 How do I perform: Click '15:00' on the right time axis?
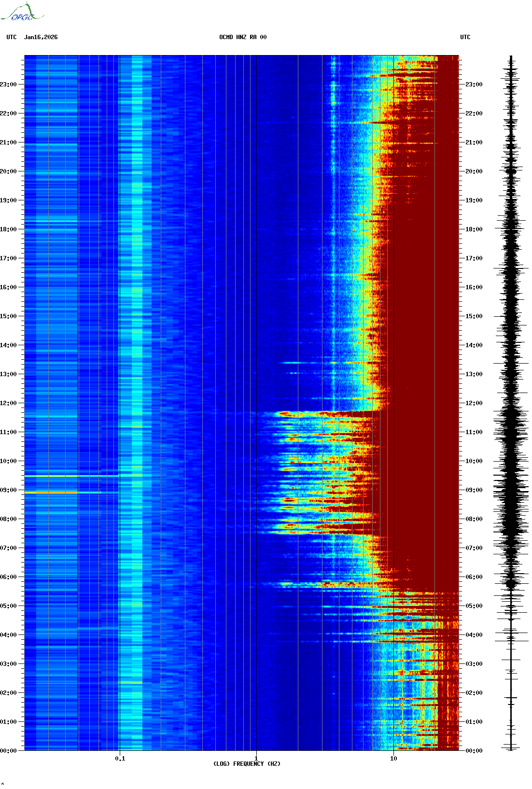pos(474,316)
